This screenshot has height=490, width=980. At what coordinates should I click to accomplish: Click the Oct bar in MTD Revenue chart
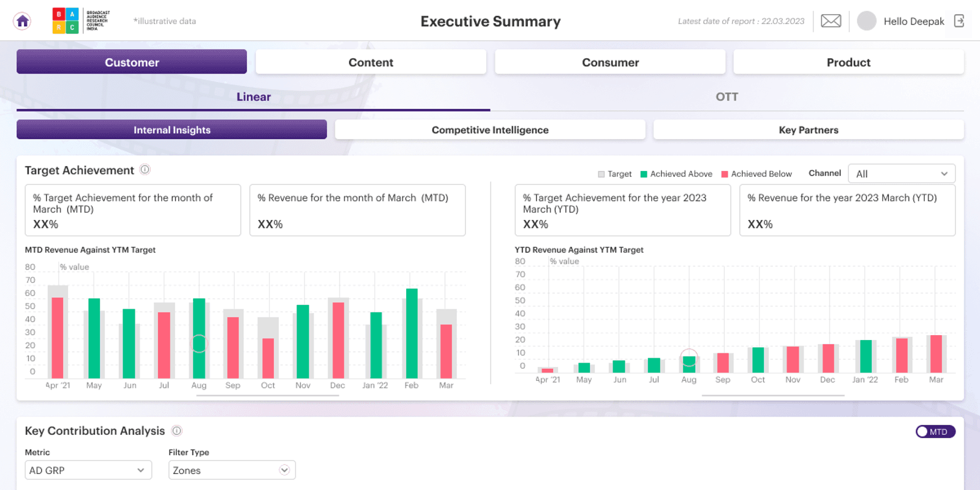268,358
